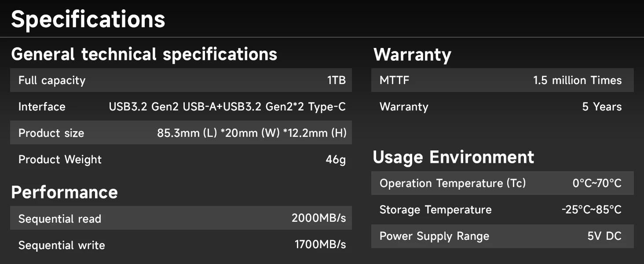Screen dimensions: 644x264
Task: Click the Specifications page title
Action: [88, 19]
